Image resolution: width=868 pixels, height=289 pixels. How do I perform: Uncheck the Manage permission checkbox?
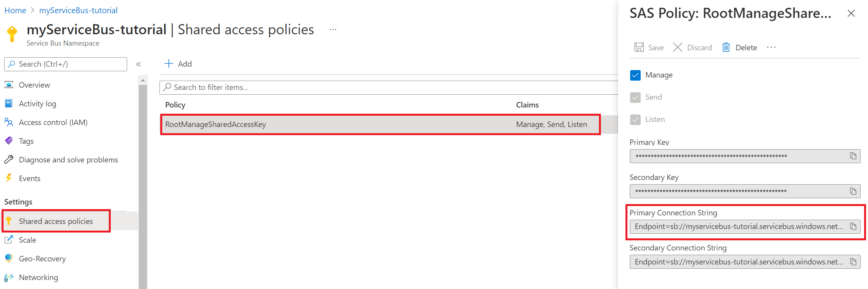[x=635, y=75]
